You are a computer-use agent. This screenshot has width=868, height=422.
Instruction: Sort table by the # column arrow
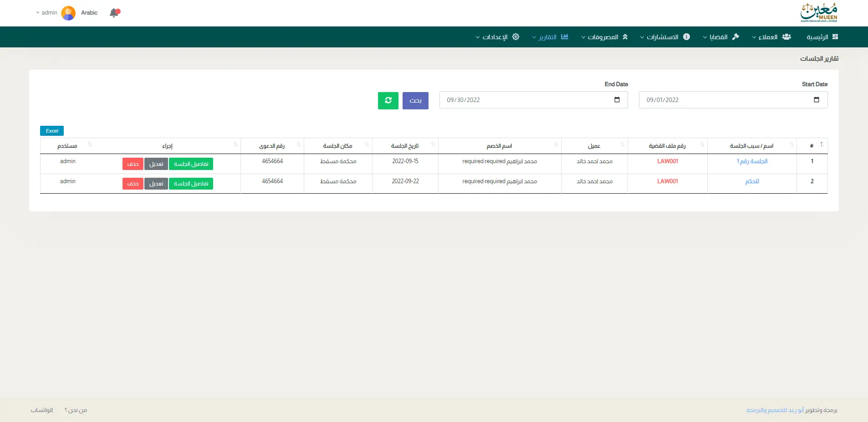click(822, 145)
